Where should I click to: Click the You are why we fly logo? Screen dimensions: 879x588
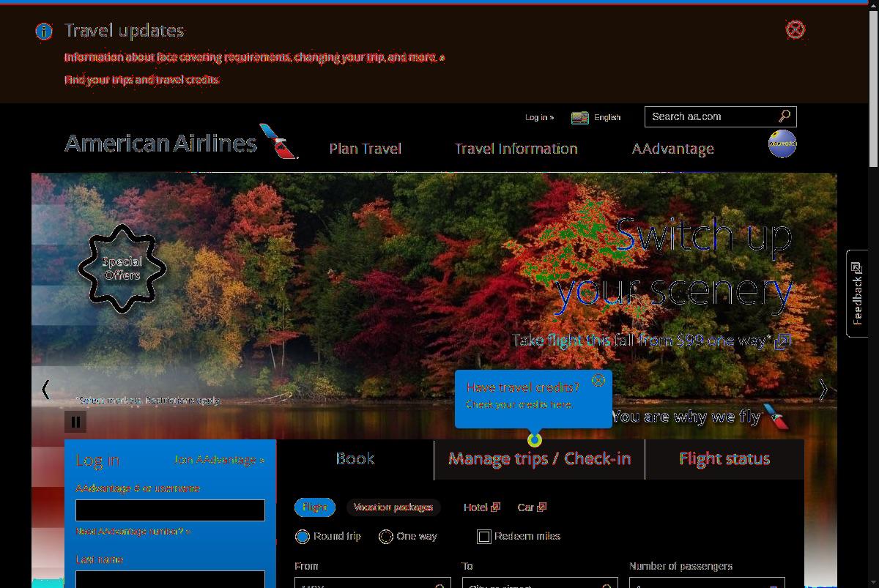tap(700, 417)
